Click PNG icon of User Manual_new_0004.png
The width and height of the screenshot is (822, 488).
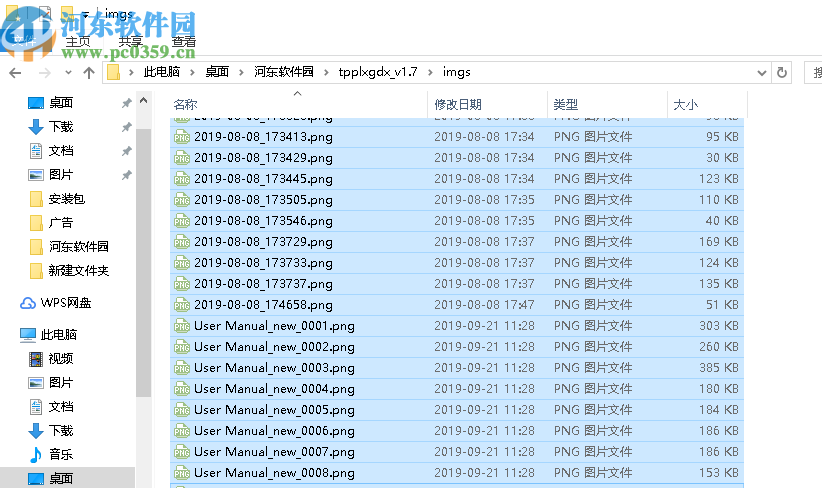point(181,389)
